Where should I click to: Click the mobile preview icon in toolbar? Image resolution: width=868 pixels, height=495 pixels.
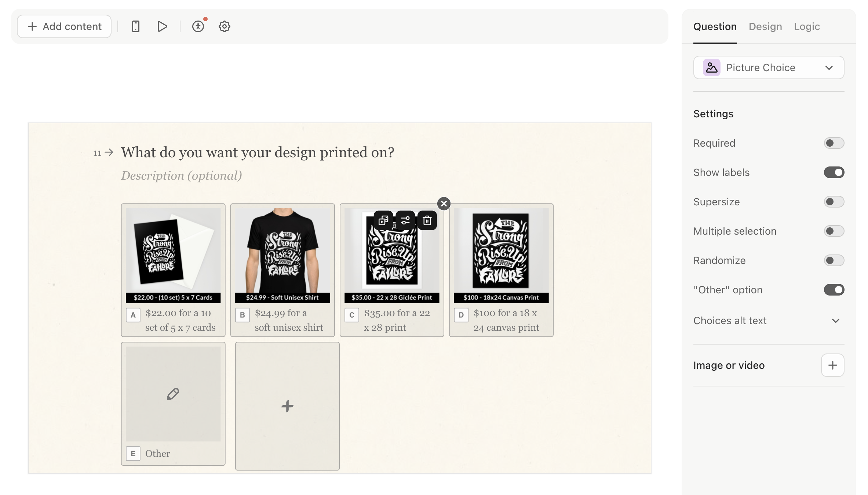tap(135, 26)
